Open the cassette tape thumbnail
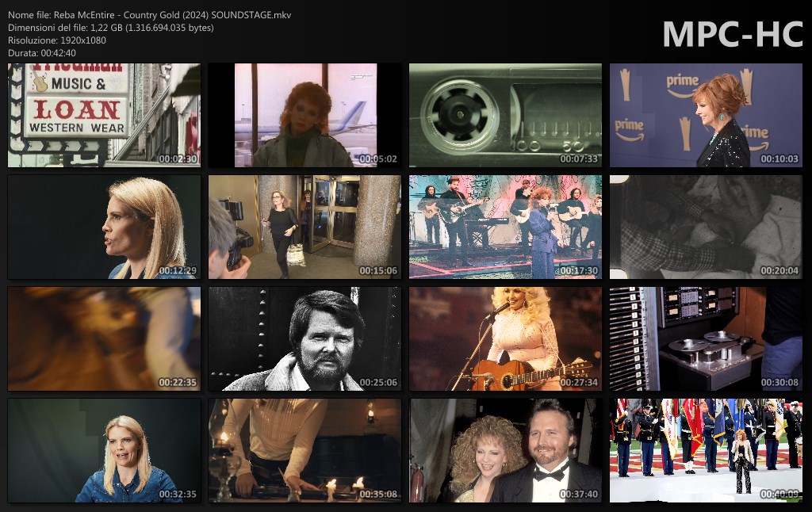The width and height of the screenshot is (812, 512). 505,116
